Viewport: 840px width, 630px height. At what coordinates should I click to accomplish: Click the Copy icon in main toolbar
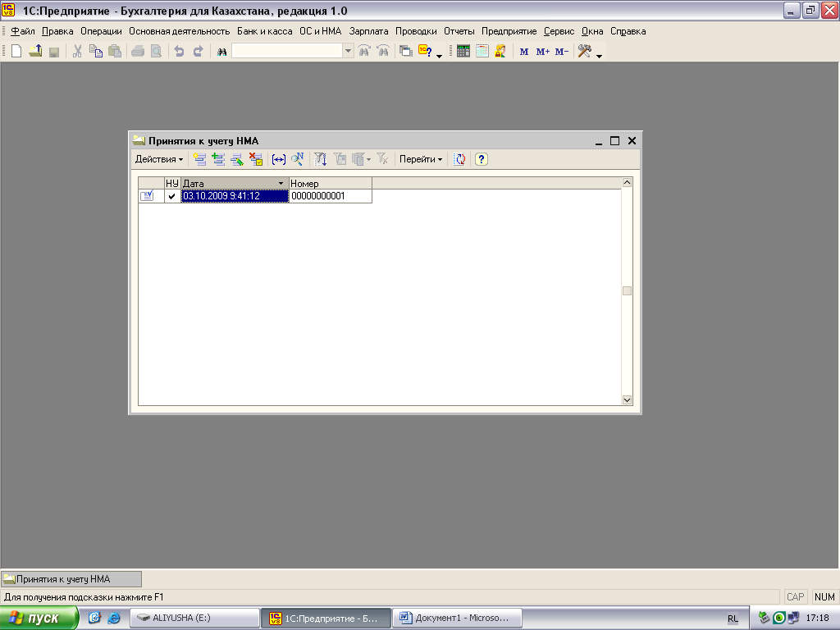tap(96, 52)
